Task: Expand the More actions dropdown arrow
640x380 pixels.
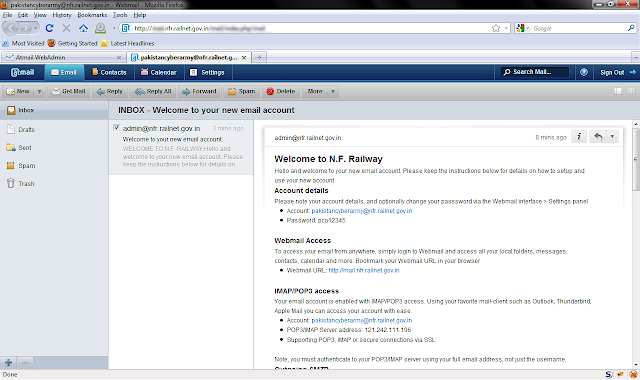Action: (x=333, y=91)
